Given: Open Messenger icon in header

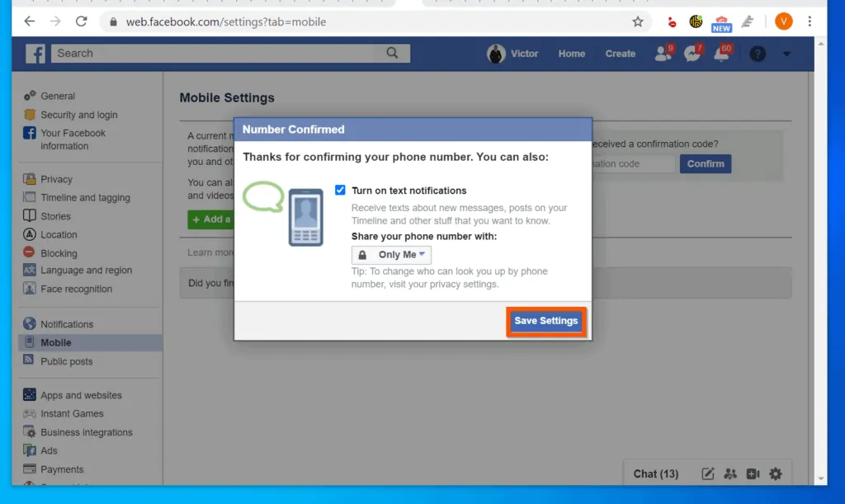Looking at the screenshot, I should pos(692,54).
